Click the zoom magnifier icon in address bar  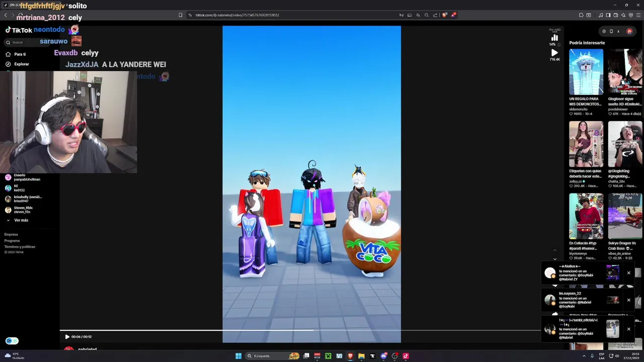coord(427,15)
